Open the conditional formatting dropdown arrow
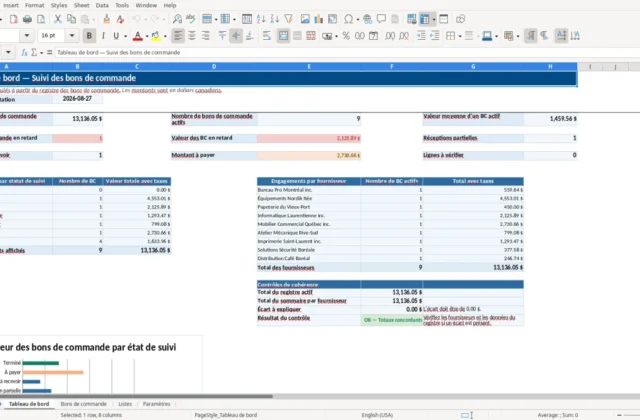This screenshot has height=420, width=640. [x=518, y=36]
